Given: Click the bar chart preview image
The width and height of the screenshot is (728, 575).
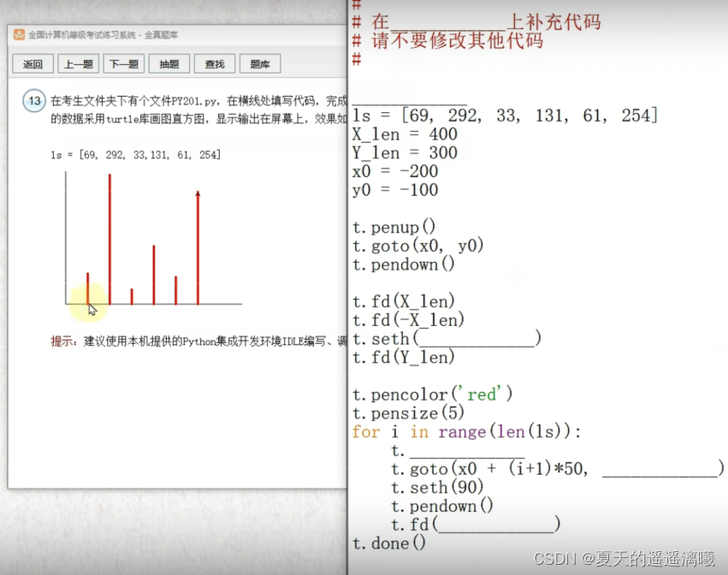Looking at the screenshot, I should [153, 238].
